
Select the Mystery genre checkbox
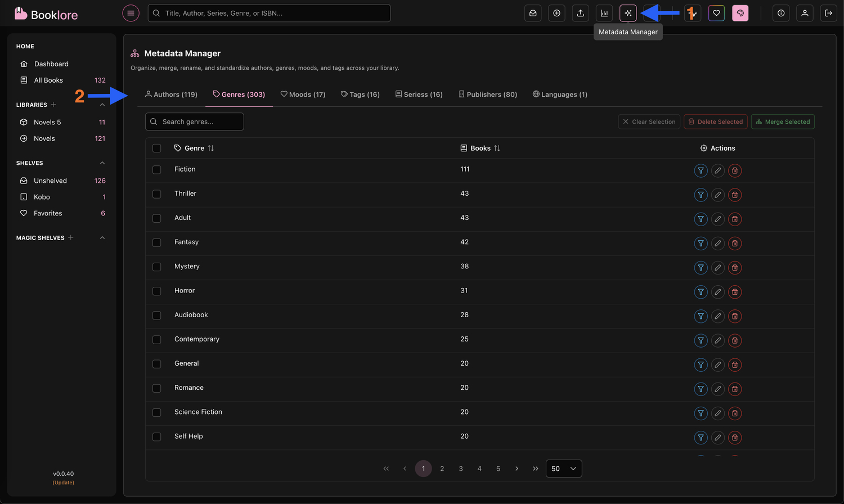coord(157,267)
